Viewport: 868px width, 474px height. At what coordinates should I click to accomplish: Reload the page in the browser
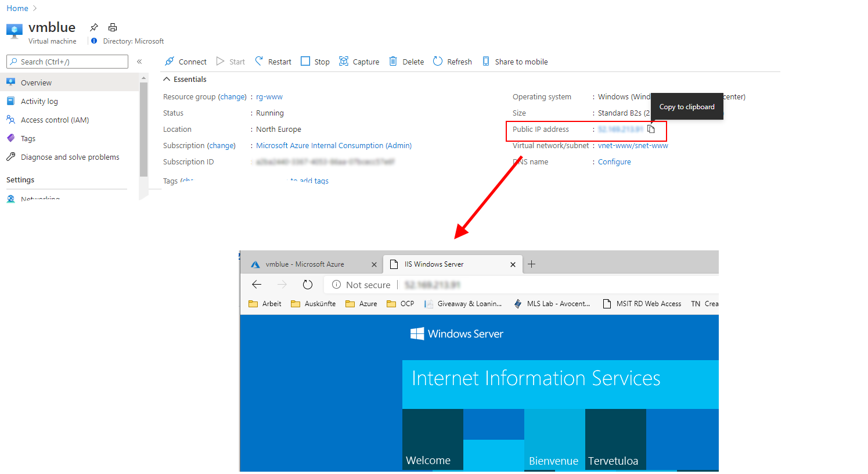coord(308,285)
